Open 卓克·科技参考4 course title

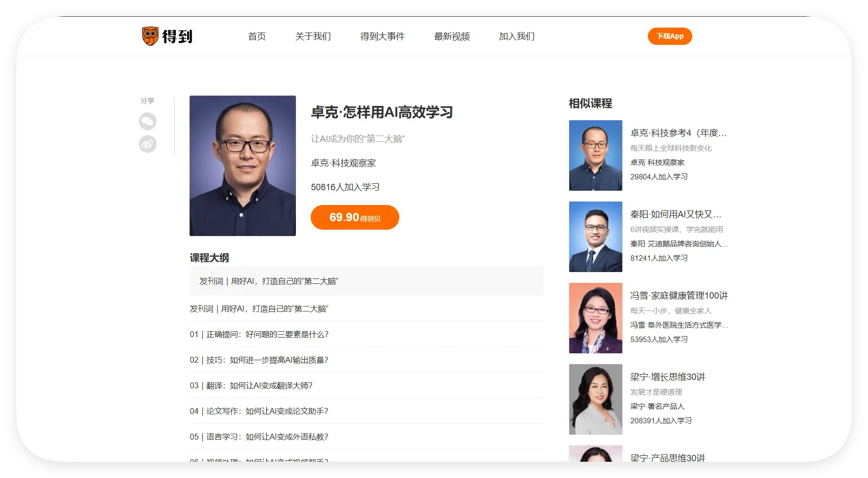(x=678, y=133)
